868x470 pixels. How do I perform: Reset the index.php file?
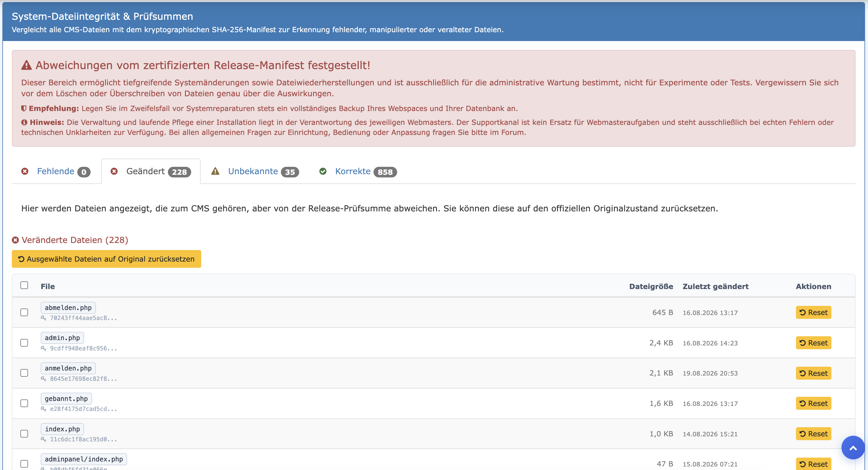[813, 434]
